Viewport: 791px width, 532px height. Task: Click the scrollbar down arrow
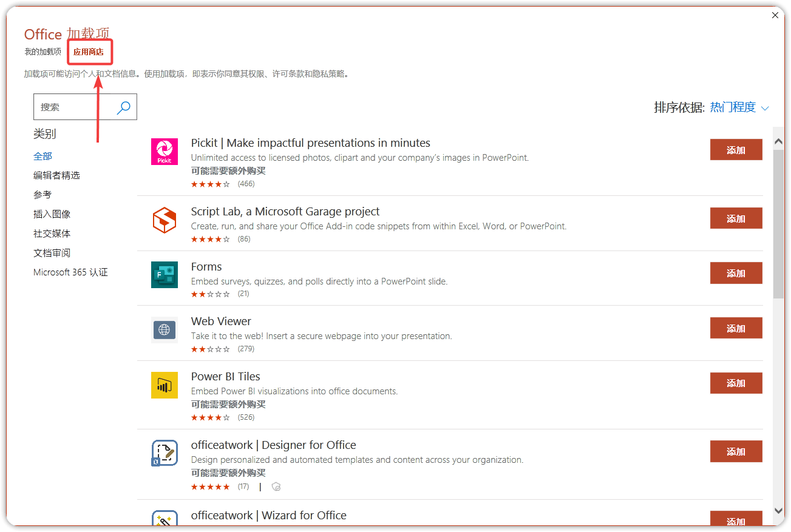click(x=778, y=511)
